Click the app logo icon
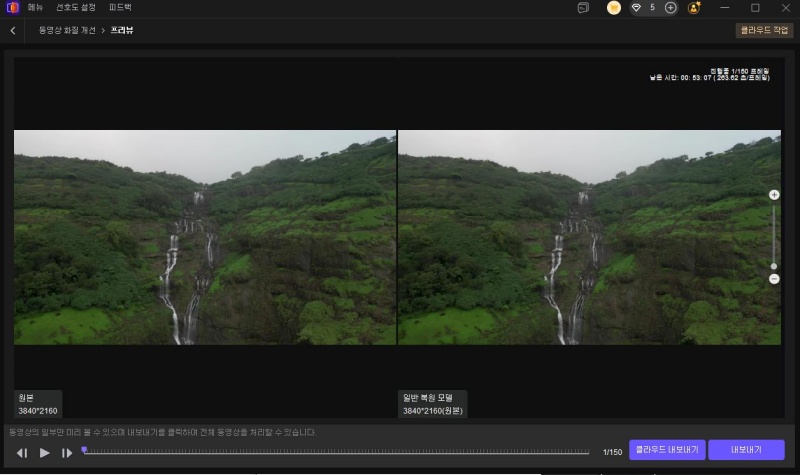The image size is (800, 475). coord(10,7)
